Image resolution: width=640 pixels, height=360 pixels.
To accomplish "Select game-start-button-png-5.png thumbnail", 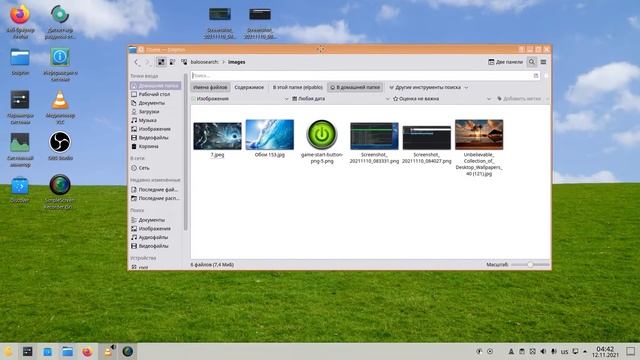I will [x=322, y=134].
